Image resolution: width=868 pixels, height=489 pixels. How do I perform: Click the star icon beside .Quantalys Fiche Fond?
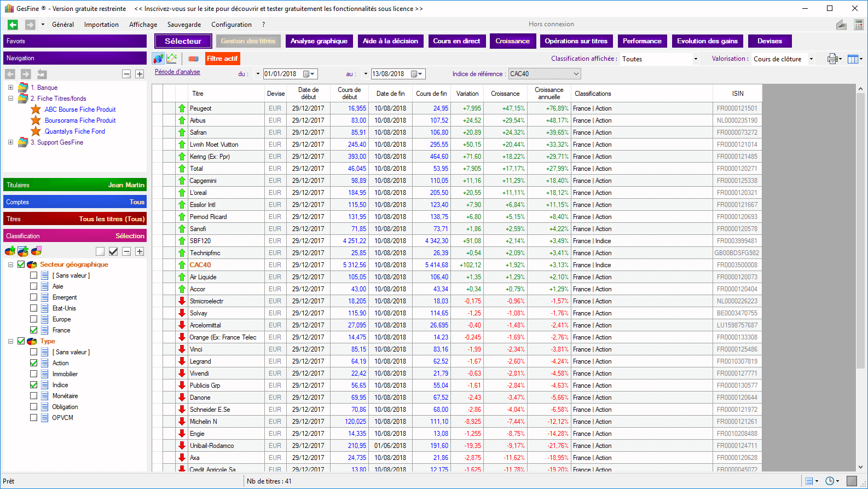[36, 131]
